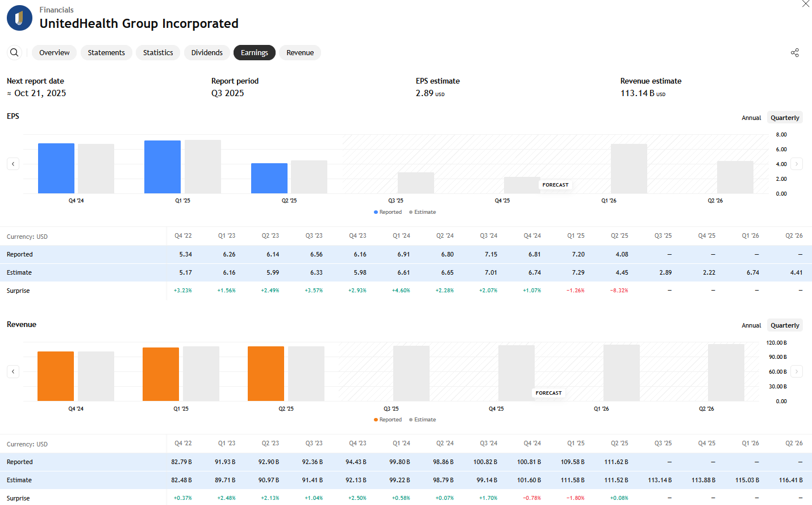
Task: Show later quarters in Revenue chart
Action: click(797, 371)
